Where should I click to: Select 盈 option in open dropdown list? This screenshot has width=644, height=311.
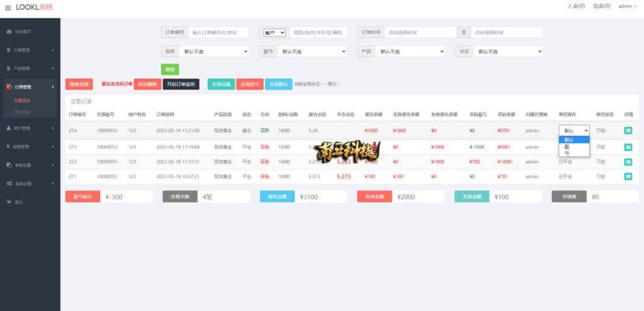pyautogui.click(x=567, y=146)
